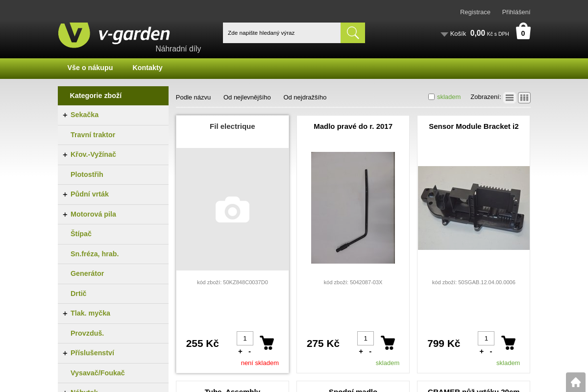588x392 pixels.
Task: Decrease quantity for Madlo pravé
Action: [x=370, y=351]
